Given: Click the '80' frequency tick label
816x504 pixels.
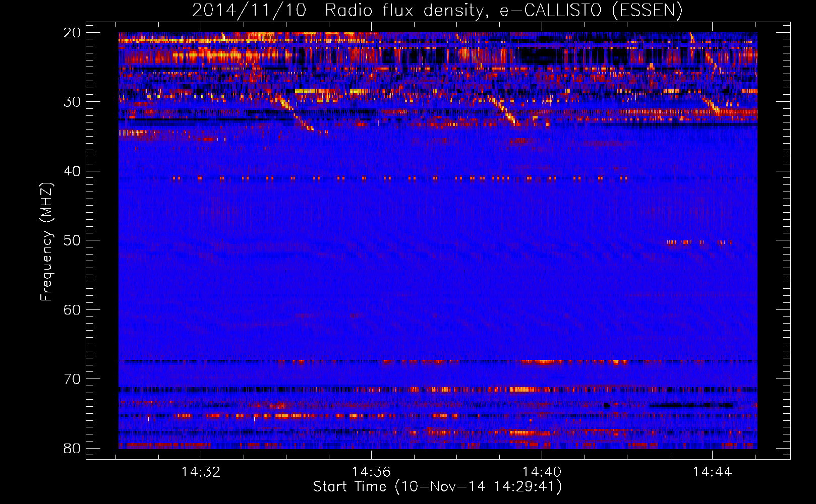Looking at the screenshot, I should pyautogui.click(x=72, y=448).
